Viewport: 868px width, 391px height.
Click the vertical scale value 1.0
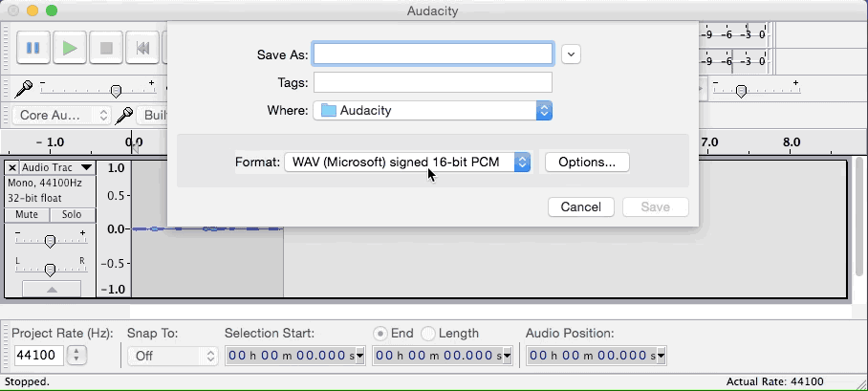click(115, 168)
